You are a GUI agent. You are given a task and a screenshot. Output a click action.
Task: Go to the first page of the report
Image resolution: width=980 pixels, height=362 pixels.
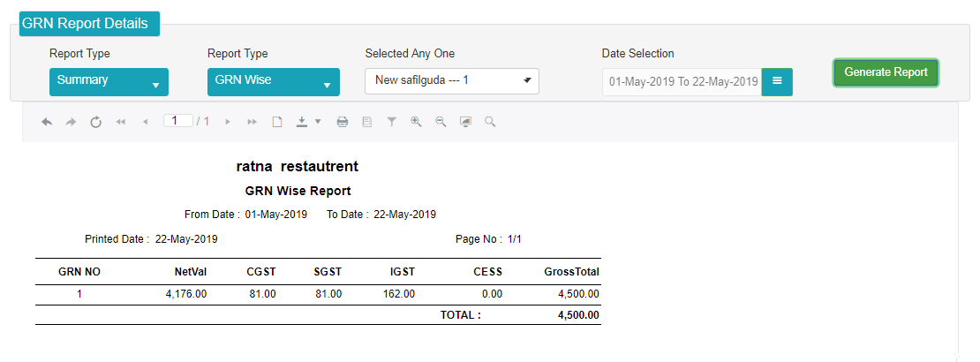pyautogui.click(x=121, y=122)
